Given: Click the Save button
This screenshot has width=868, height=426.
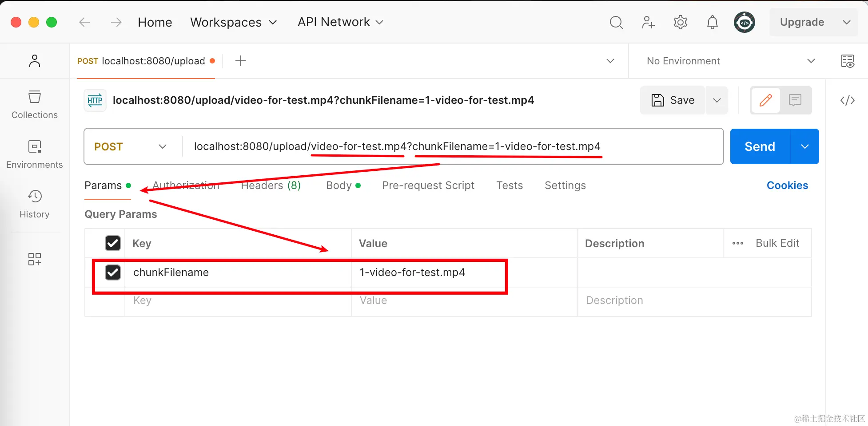Looking at the screenshot, I should click(x=673, y=100).
